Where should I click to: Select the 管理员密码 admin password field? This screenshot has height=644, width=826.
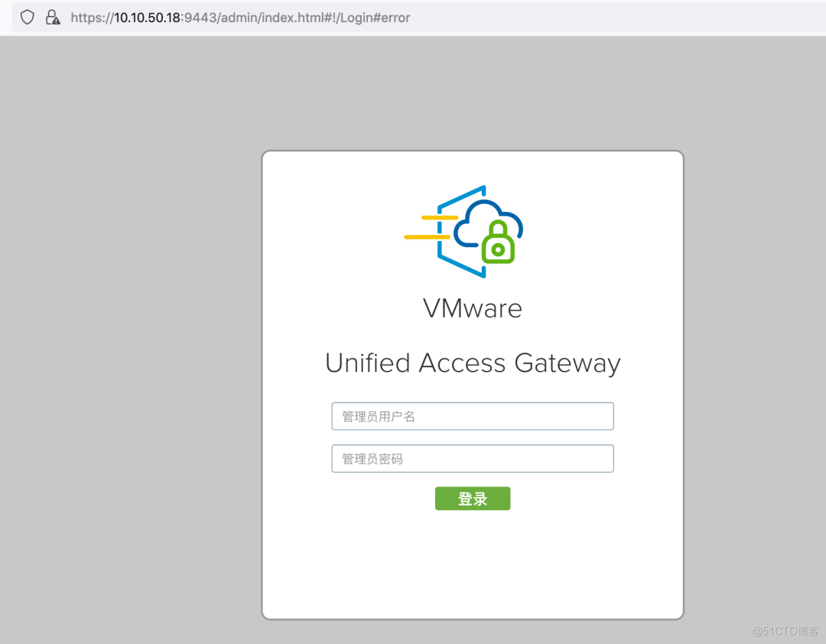(x=472, y=458)
